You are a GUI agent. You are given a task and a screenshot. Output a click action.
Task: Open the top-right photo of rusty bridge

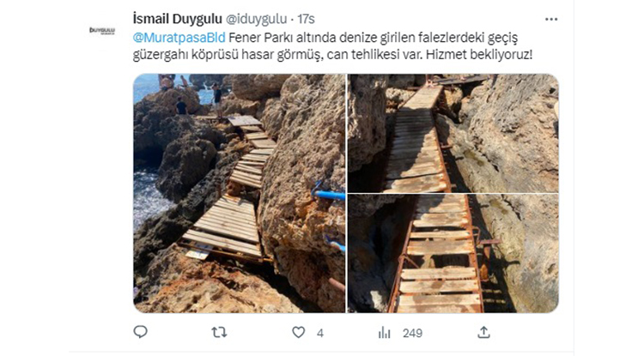[x=453, y=133]
